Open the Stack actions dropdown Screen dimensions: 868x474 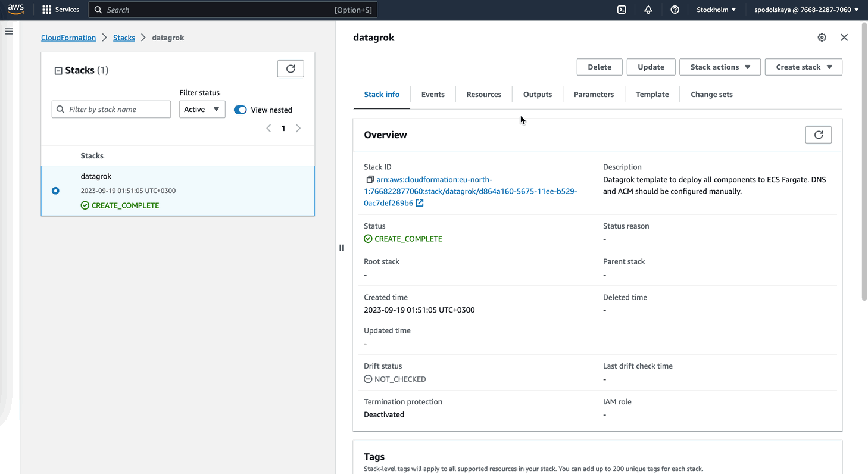(x=720, y=67)
